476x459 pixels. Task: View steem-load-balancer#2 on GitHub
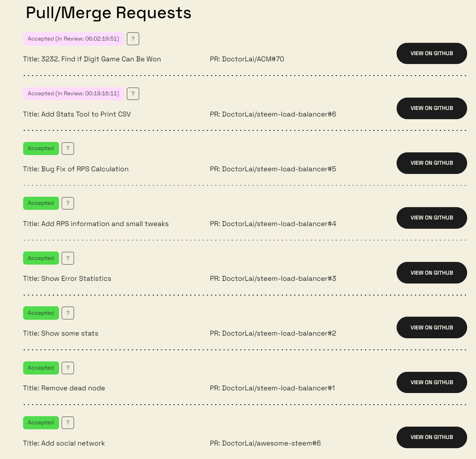(432, 327)
